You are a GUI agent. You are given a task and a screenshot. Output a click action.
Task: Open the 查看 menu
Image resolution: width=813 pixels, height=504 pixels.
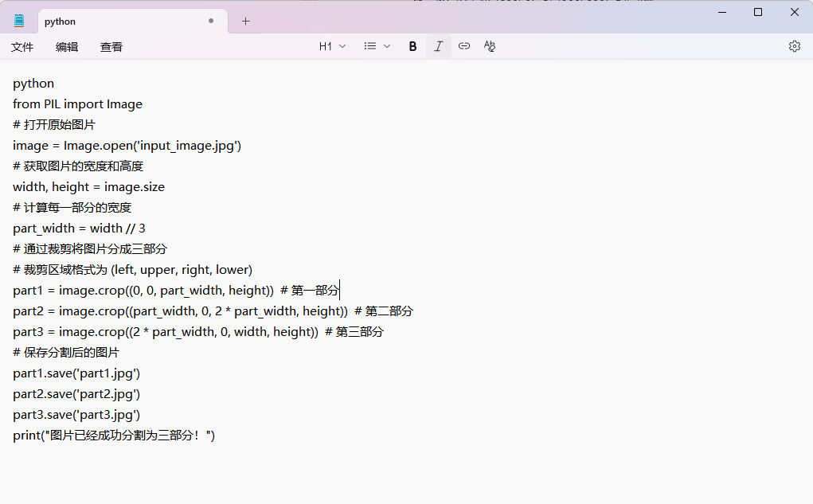pos(111,47)
